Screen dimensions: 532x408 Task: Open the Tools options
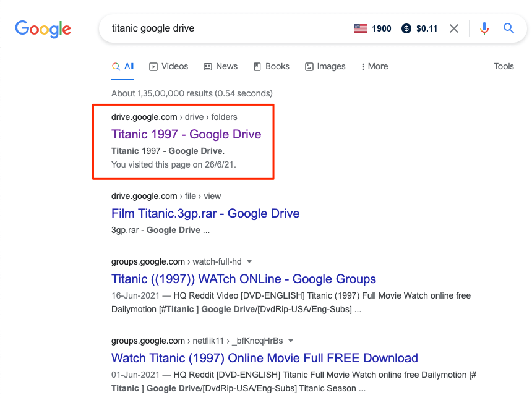coord(504,67)
